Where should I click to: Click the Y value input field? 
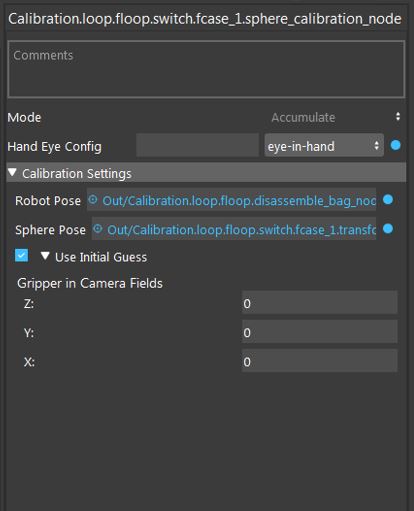click(320, 332)
